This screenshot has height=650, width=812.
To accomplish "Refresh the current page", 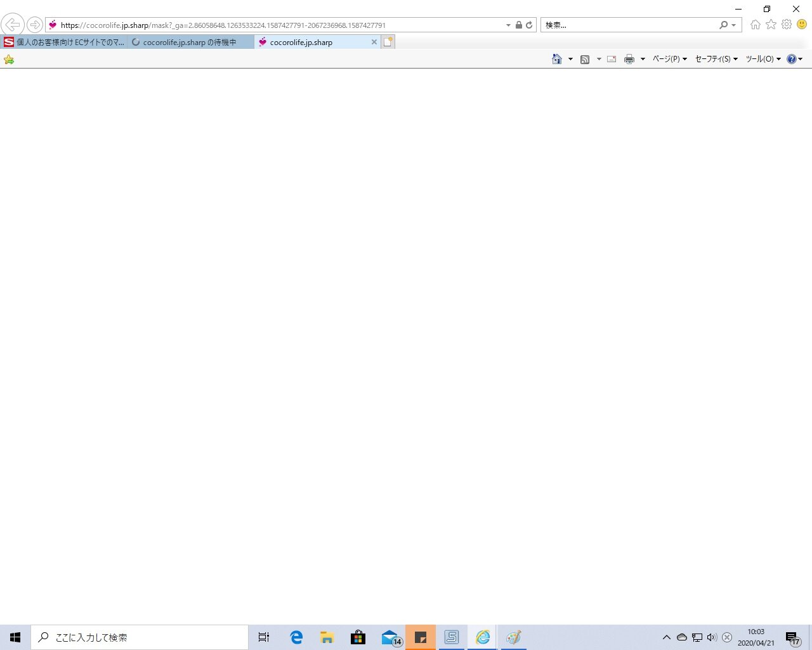I will click(x=529, y=25).
